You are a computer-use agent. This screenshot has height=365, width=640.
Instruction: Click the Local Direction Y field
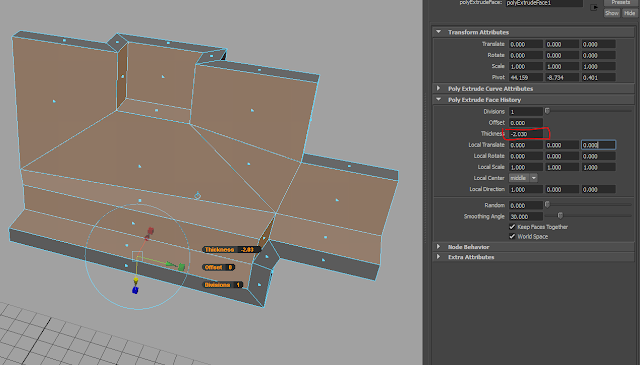point(562,189)
